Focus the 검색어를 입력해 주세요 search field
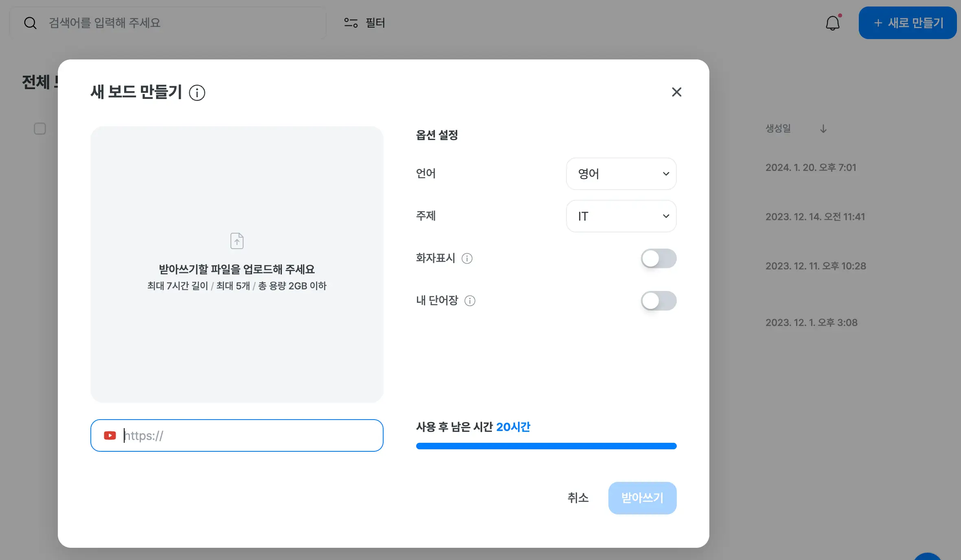This screenshot has height=560, width=961. 168,23
